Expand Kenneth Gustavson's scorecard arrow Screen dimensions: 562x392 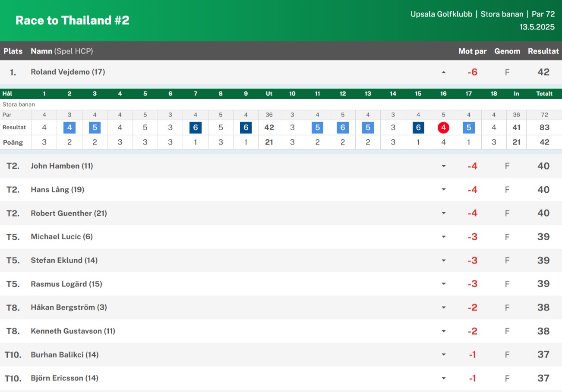[443, 331]
